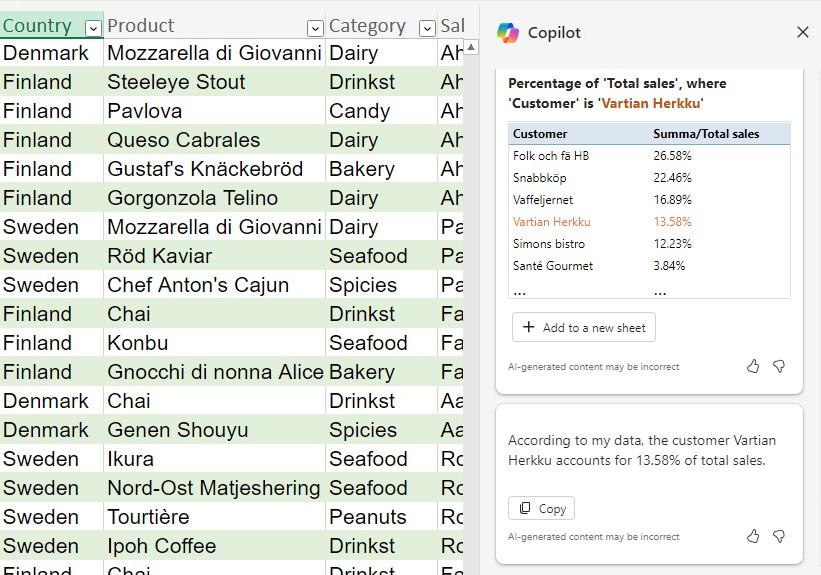Click the Copilot logo icon
This screenshot has height=575, width=821.
[x=508, y=33]
